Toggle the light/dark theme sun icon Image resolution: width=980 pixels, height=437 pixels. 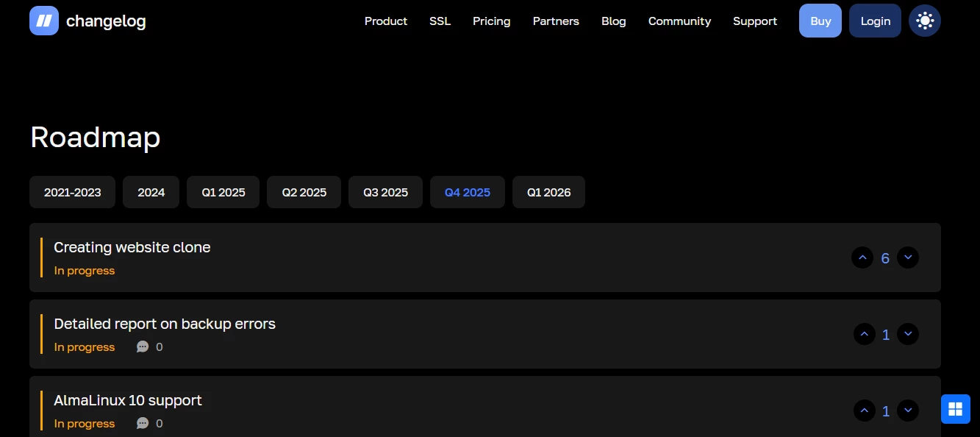[x=924, y=21]
